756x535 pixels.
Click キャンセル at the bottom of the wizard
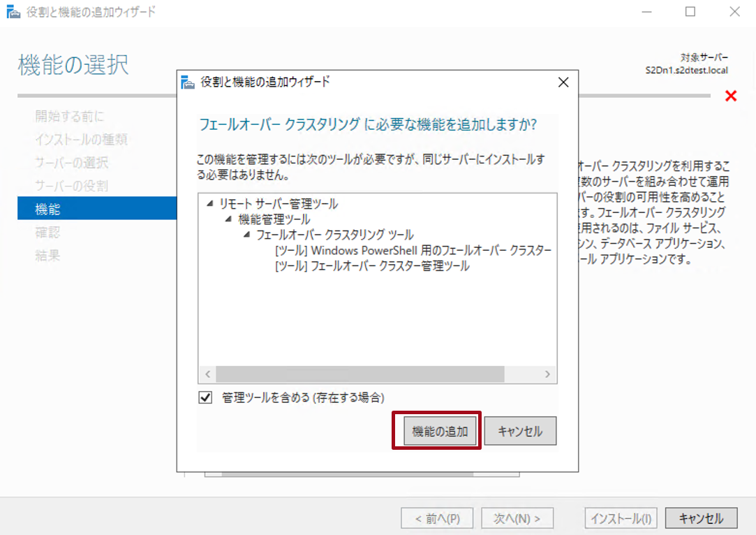(x=701, y=518)
